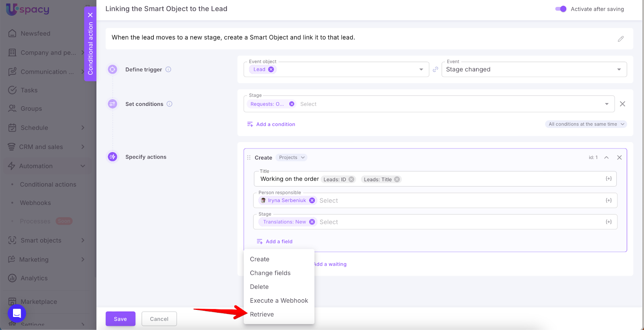Click the info icon beside Define trigger
The height and width of the screenshot is (330, 644).
pos(168,69)
